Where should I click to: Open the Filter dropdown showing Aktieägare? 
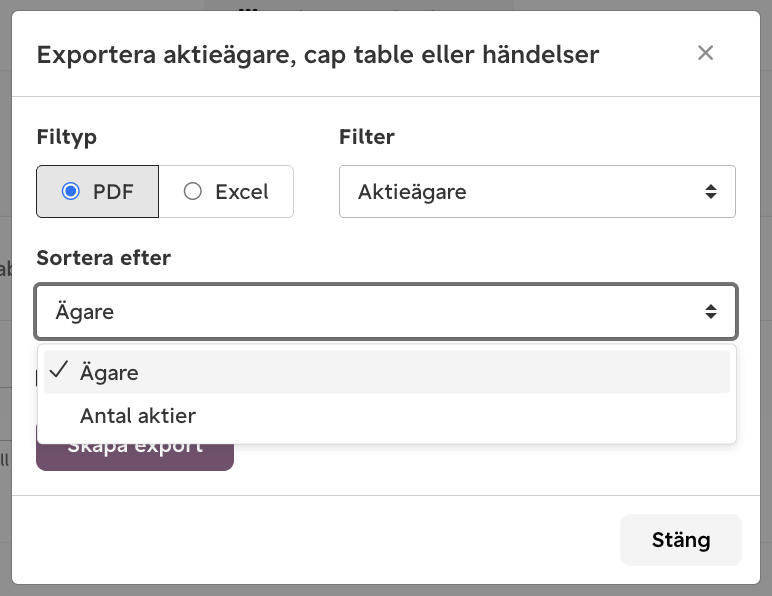(x=537, y=191)
